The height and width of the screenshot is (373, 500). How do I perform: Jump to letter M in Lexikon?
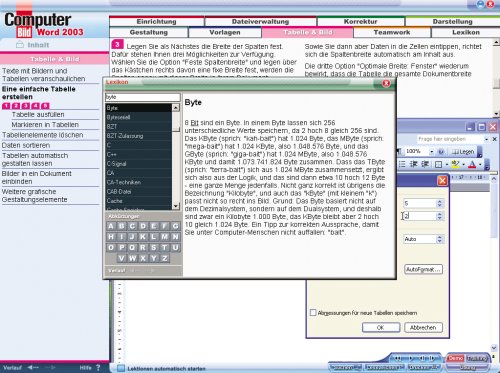[165, 237]
